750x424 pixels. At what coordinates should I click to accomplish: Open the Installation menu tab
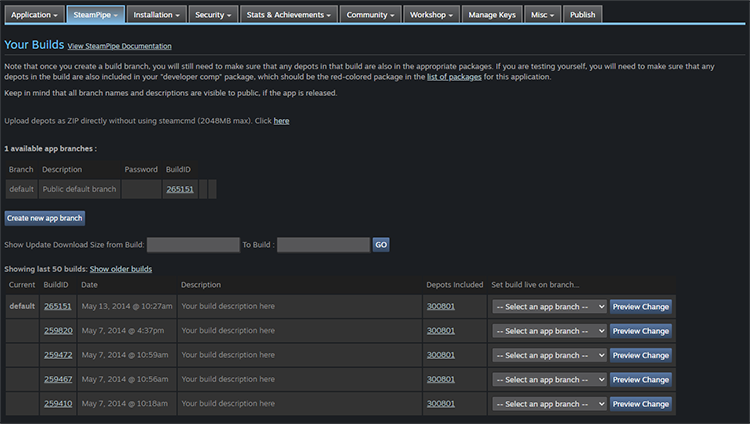(x=156, y=14)
